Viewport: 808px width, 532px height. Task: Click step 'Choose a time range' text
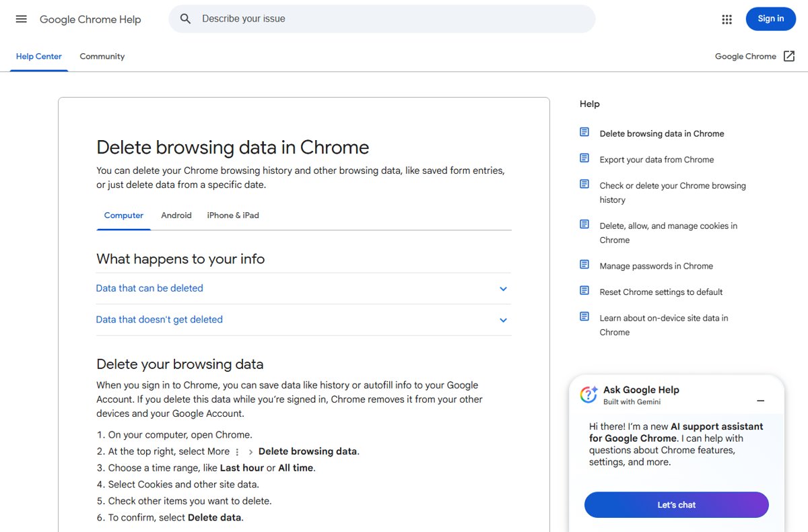[x=211, y=468]
